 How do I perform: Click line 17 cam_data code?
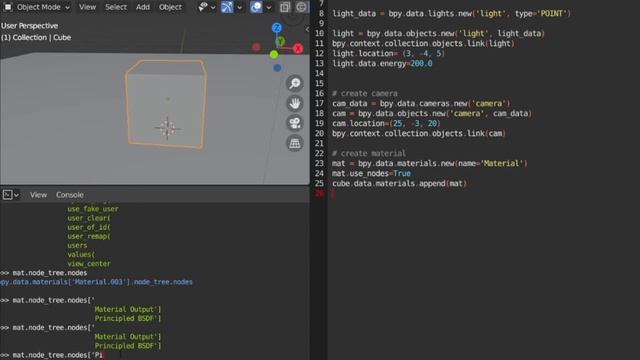coord(421,104)
